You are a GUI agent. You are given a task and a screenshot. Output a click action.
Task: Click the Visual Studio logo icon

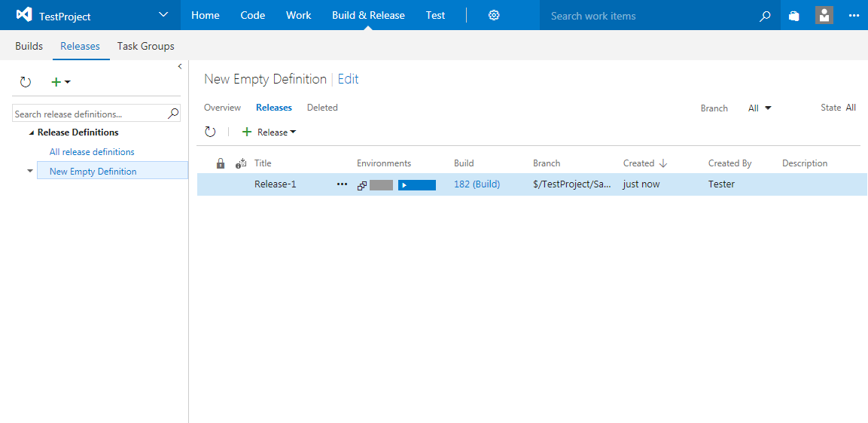point(24,15)
